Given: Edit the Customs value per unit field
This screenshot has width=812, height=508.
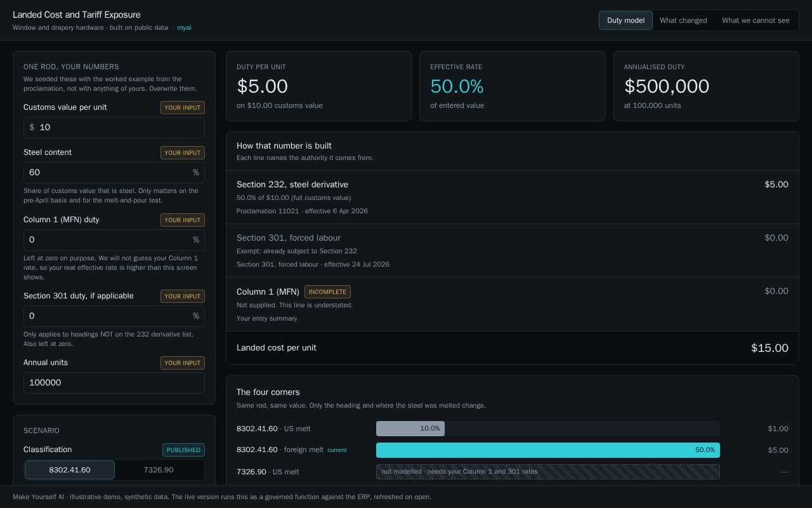Looking at the screenshot, I should coord(114,127).
